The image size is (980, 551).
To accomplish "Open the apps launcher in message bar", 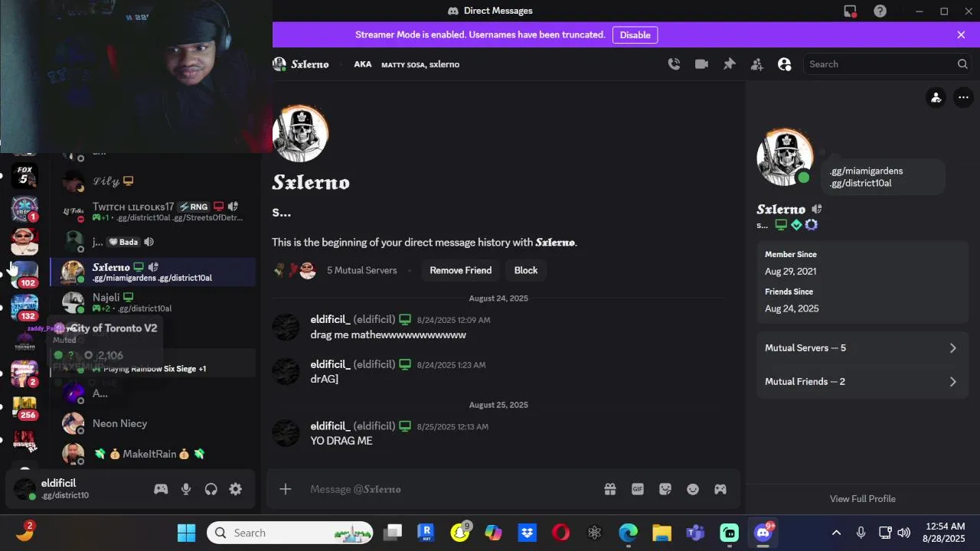I will (x=720, y=489).
